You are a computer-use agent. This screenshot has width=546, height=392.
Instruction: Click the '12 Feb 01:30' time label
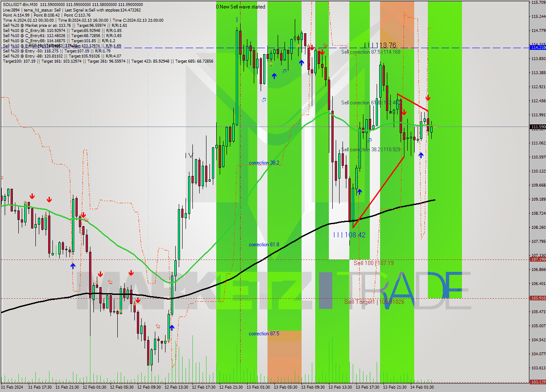[95, 387]
